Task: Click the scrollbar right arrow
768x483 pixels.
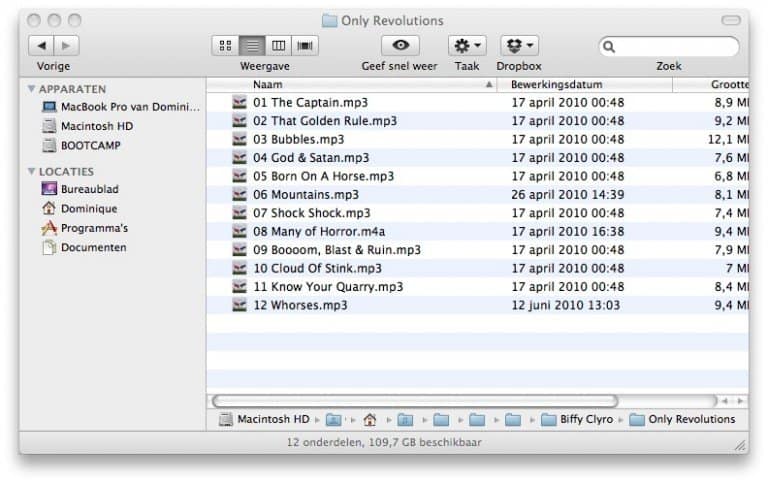Action: click(x=740, y=401)
